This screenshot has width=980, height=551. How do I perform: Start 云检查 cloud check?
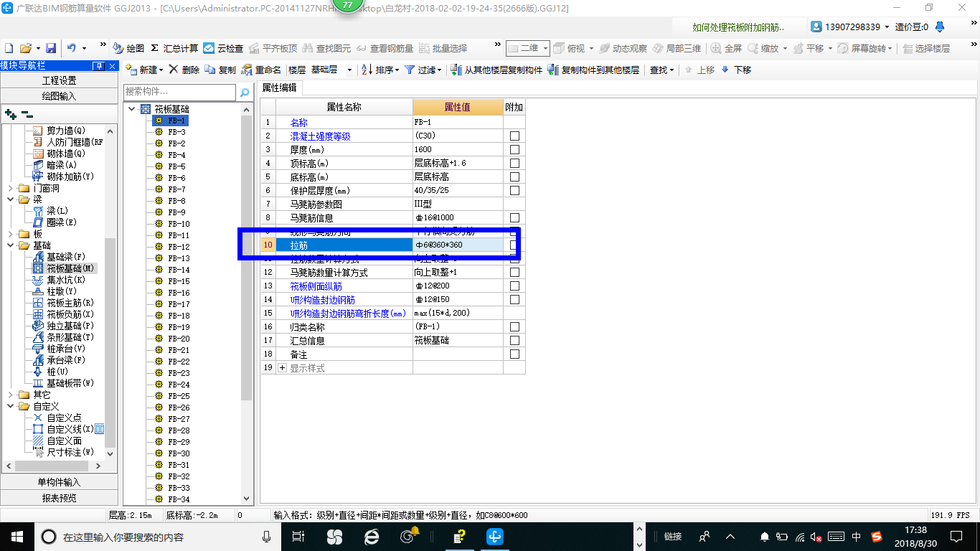coord(223,48)
